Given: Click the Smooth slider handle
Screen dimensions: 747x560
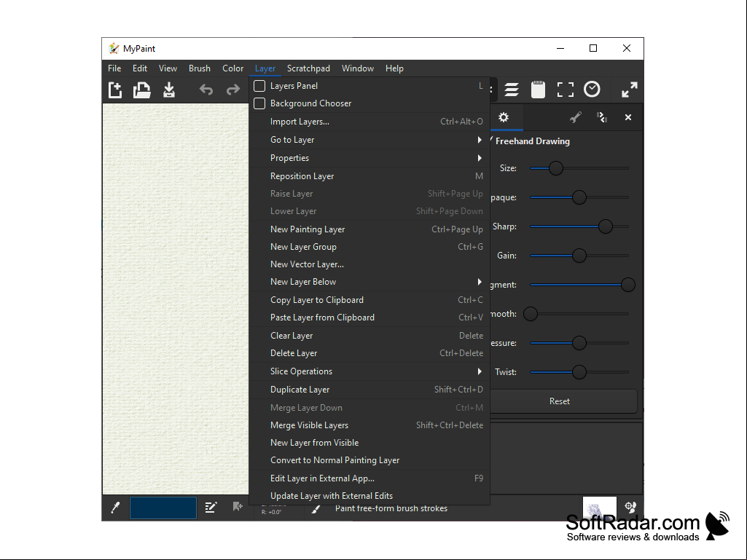Looking at the screenshot, I should (531, 314).
